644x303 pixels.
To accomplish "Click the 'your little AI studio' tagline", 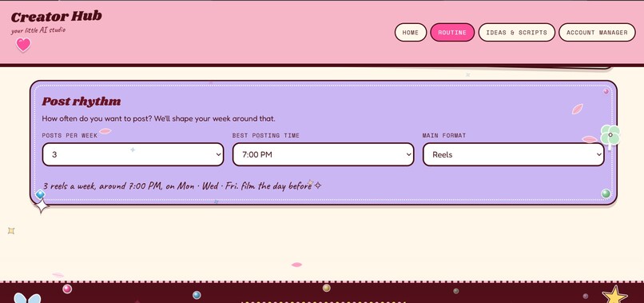I will click(38, 30).
